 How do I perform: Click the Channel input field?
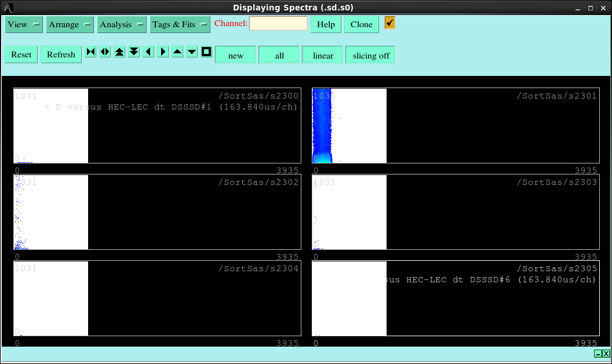278,24
